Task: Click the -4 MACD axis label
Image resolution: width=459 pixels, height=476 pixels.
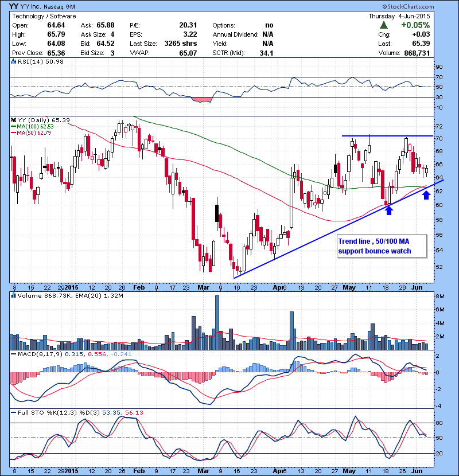Action: (439, 406)
